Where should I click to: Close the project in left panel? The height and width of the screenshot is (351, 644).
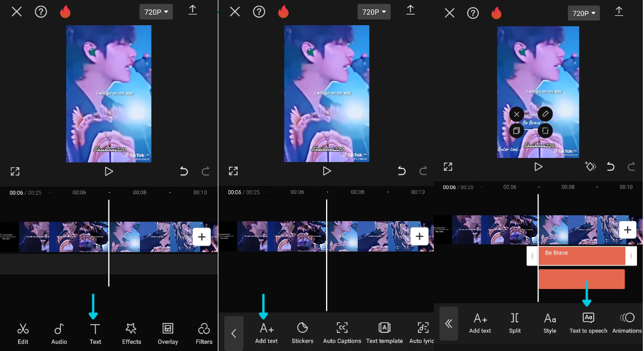[x=17, y=12]
